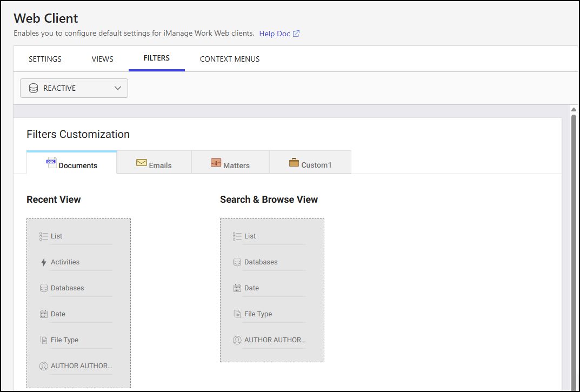
Task: Switch to the VIEWS tab
Action: click(103, 59)
